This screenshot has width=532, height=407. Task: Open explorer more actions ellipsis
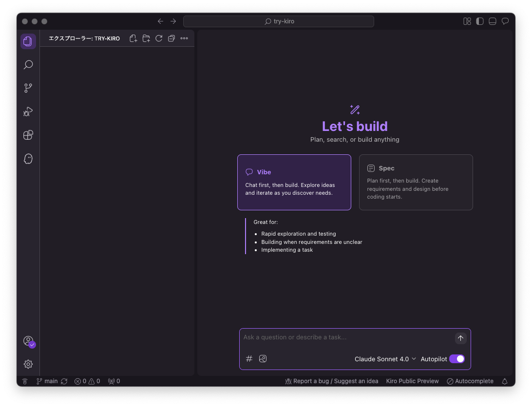[x=184, y=38]
